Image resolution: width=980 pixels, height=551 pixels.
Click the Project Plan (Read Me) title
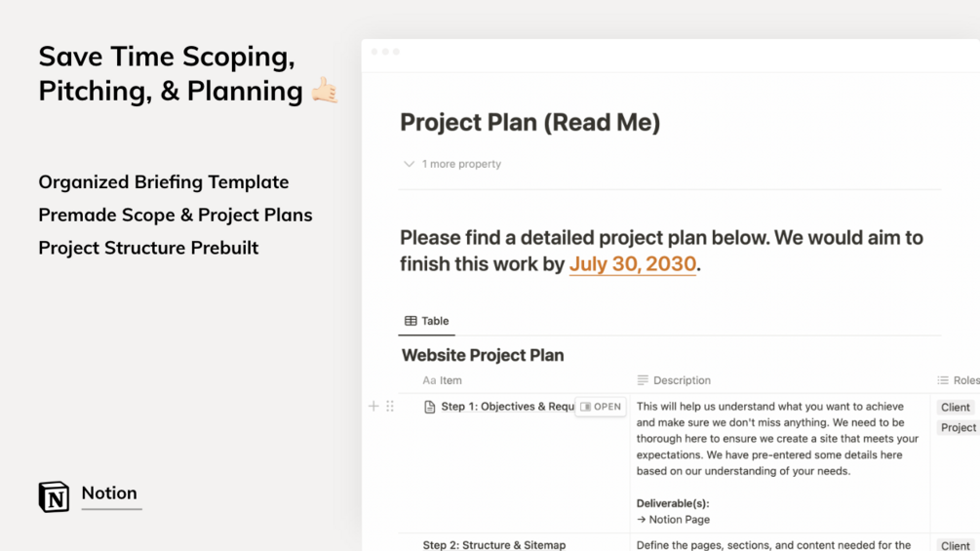click(529, 123)
